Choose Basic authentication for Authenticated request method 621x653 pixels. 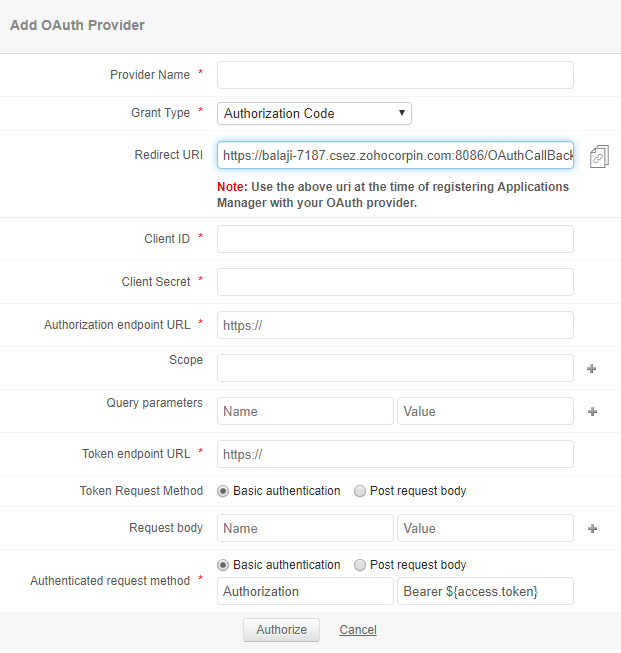223,565
